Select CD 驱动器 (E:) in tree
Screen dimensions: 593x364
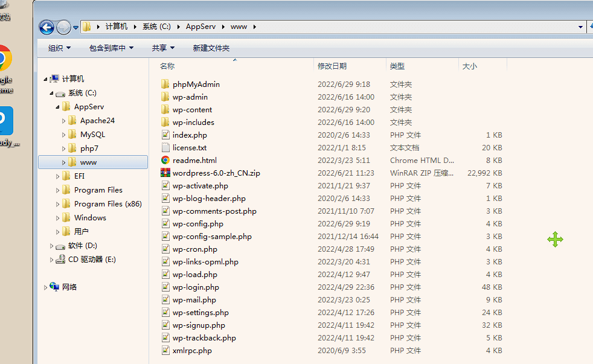(92, 260)
